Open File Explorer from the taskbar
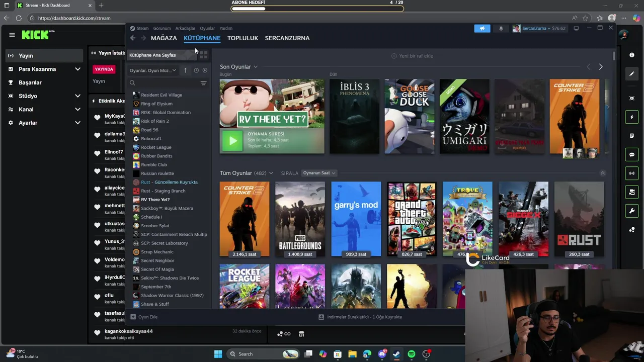Image resolution: width=644 pixels, height=362 pixels. (x=352, y=354)
